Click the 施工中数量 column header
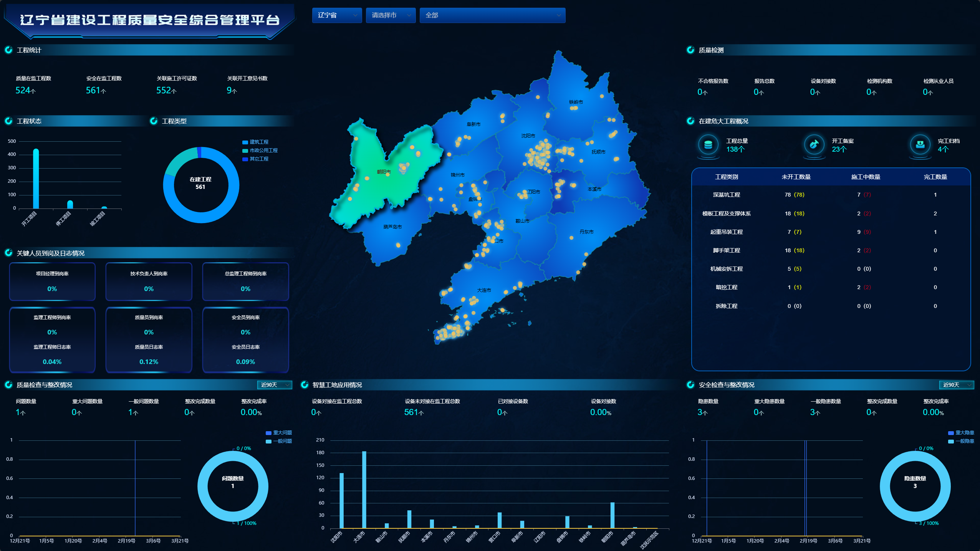 pos(866,177)
